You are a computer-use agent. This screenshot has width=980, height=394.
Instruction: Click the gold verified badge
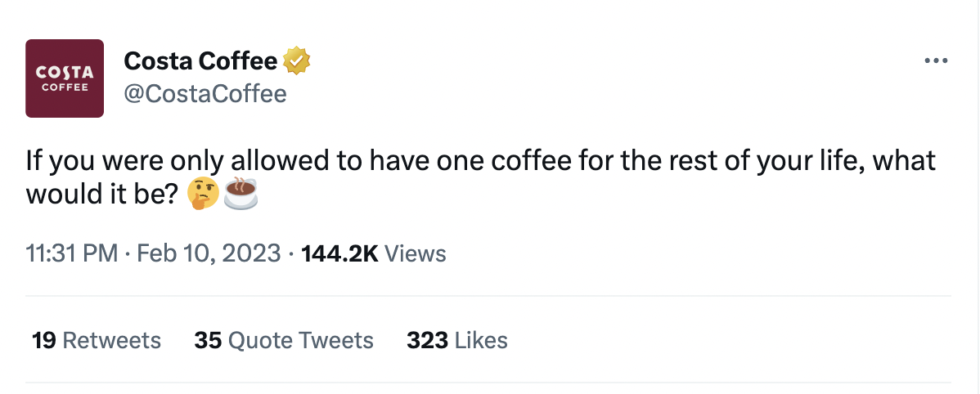(296, 60)
